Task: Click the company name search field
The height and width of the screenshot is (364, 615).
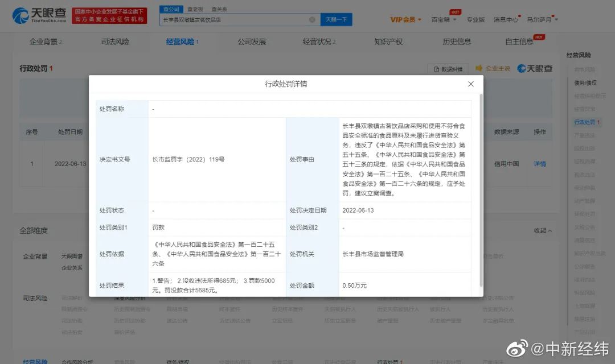Action: point(233,19)
